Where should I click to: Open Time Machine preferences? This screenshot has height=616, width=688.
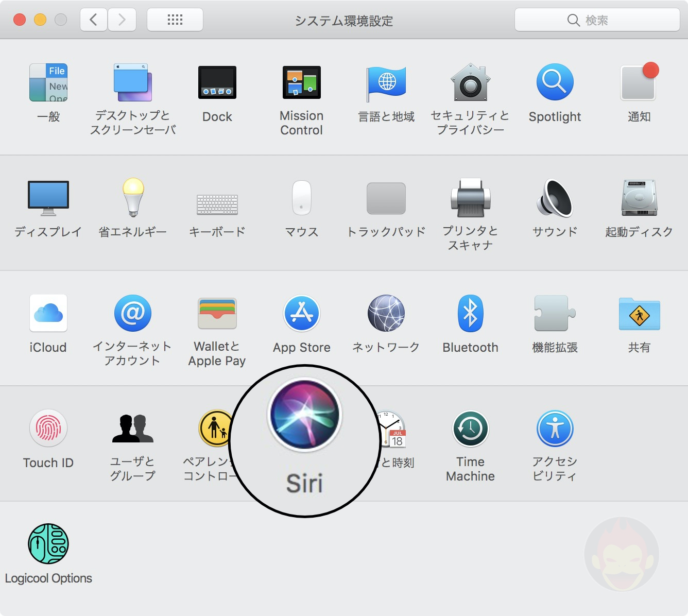(x=470, y=429)
